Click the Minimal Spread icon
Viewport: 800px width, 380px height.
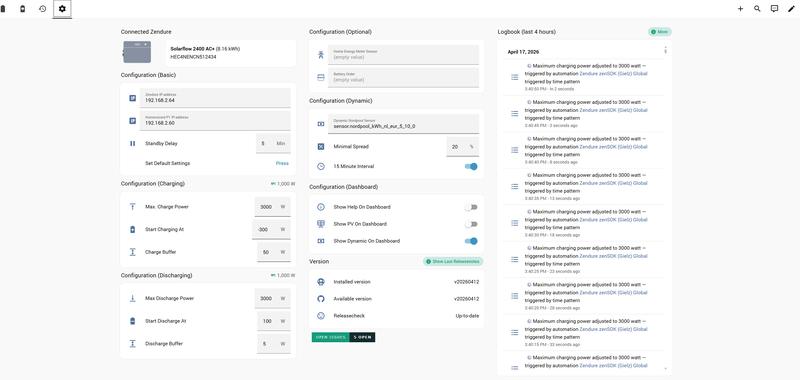[x=320, y=146]
